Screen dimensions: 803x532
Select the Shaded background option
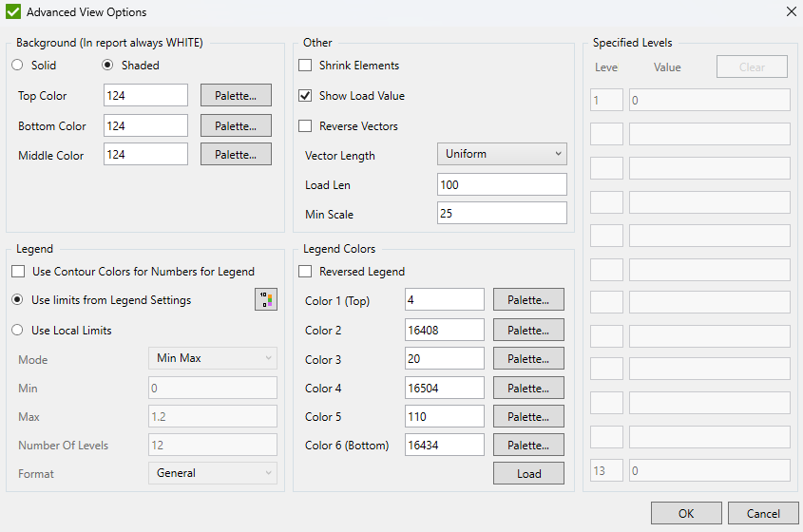click(x=107, y=66)
